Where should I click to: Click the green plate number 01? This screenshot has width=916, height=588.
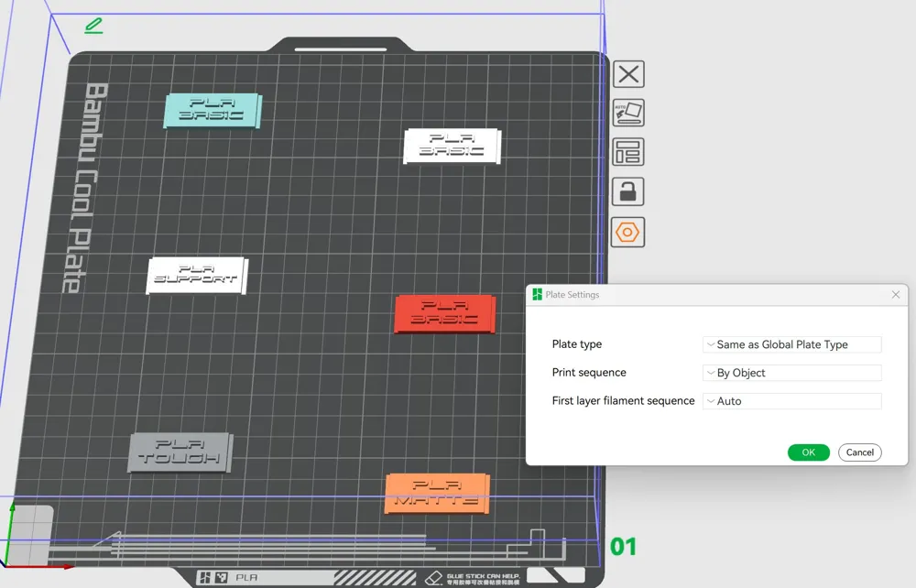coord(624,547)
